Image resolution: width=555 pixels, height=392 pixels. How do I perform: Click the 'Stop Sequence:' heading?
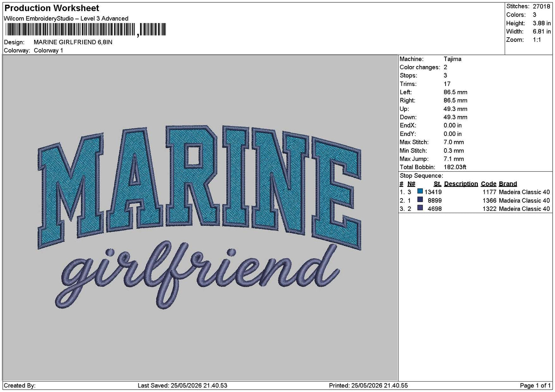pyautogui.click(x=421, y=176)
